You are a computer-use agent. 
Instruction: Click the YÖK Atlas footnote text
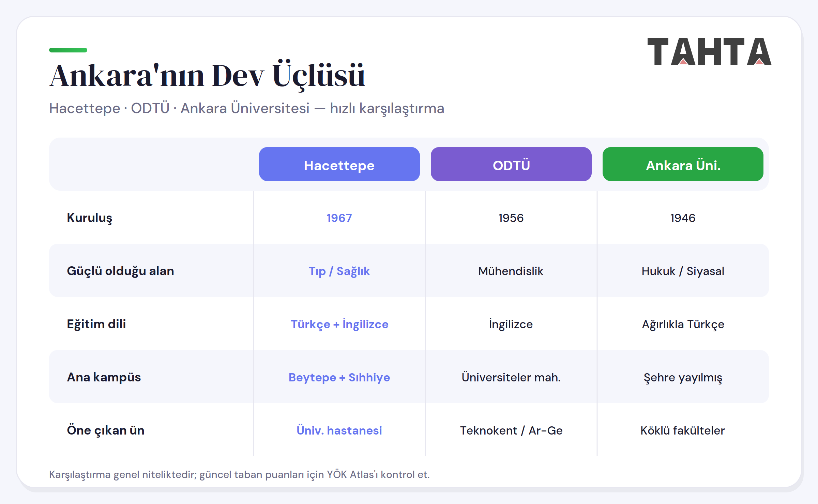pos(239,474)
